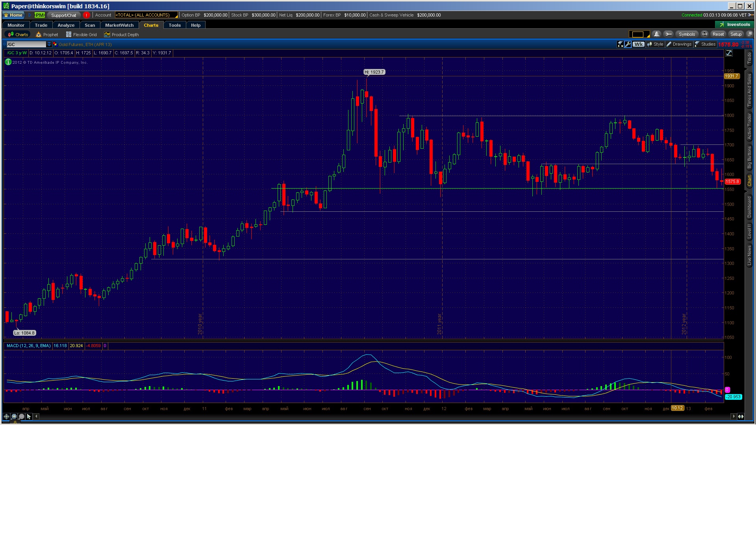Open the Trade sidebar panel
Viewport: 756px width, 540px height.
pyautogui.click(x=749, y=59)
